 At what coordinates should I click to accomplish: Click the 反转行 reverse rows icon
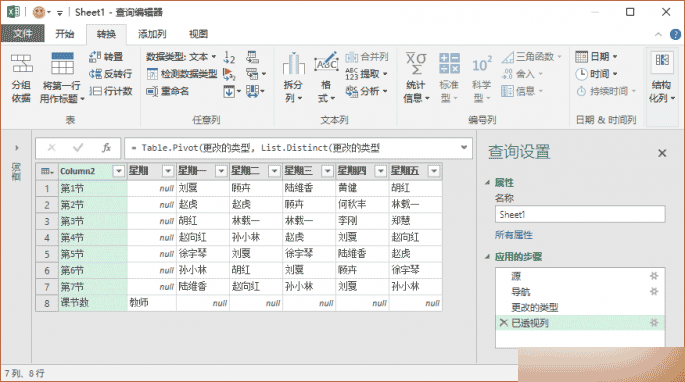click(95, 73)
